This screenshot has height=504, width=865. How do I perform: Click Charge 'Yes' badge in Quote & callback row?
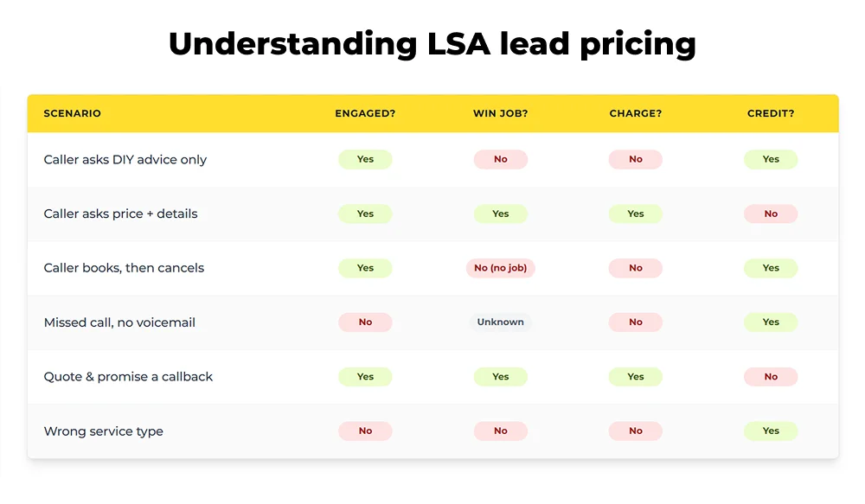[x=636, y=377]
